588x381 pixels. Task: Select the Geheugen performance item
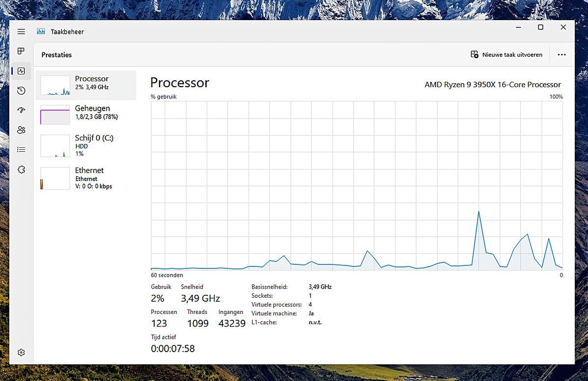[86, 115]
